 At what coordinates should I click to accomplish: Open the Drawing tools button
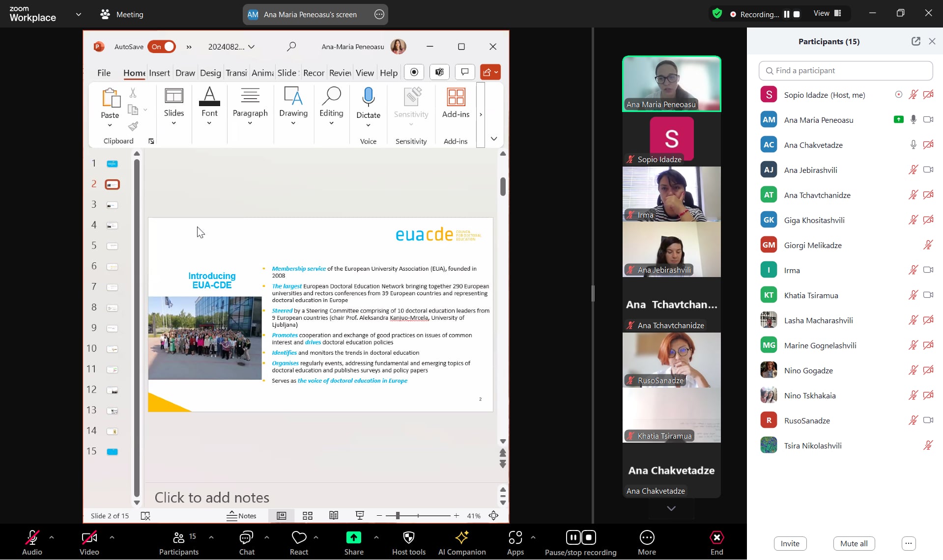coord(293,106)
